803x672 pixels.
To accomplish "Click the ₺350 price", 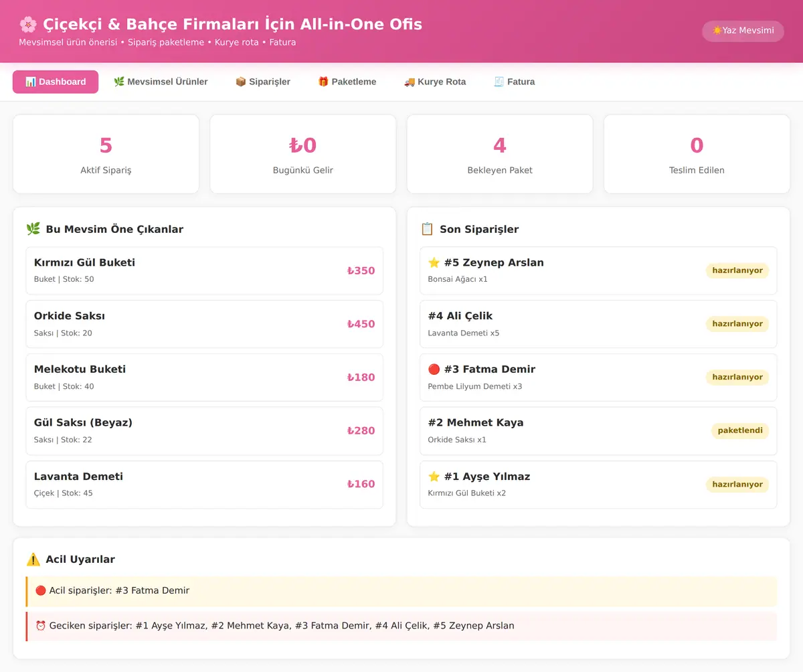I will click(x=361, y=270).
